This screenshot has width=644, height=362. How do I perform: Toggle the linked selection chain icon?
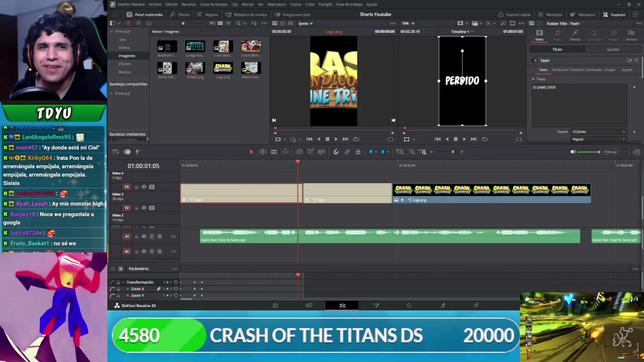(x=347, y=152)
